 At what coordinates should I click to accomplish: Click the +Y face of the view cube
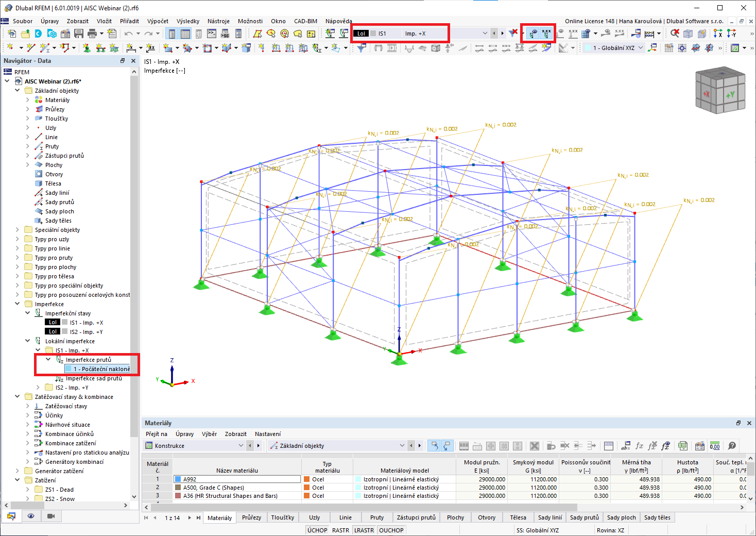[x=730, y=95]
